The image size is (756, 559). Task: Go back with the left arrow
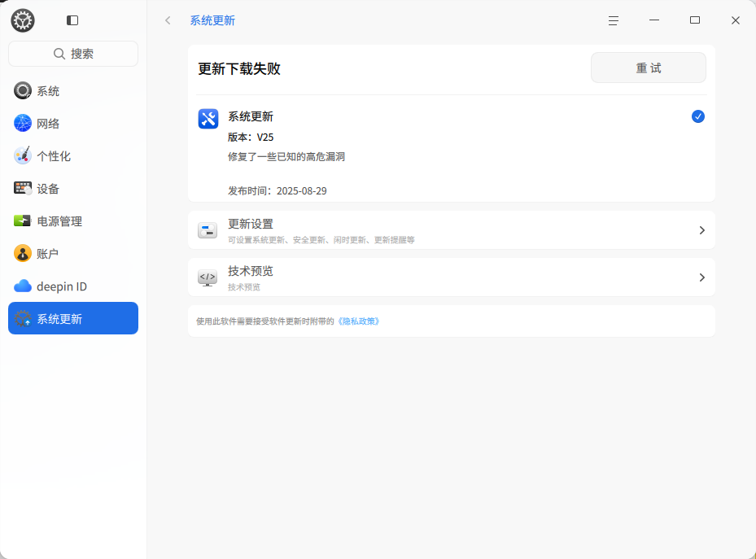click(x=168, y=20)
